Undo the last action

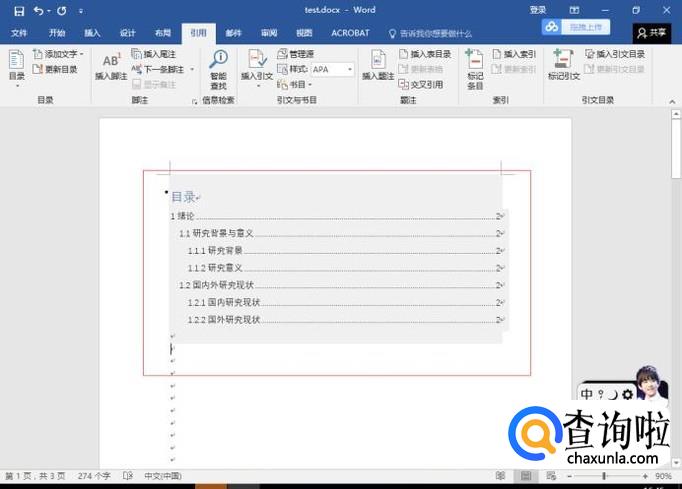(x=38, y=11)
